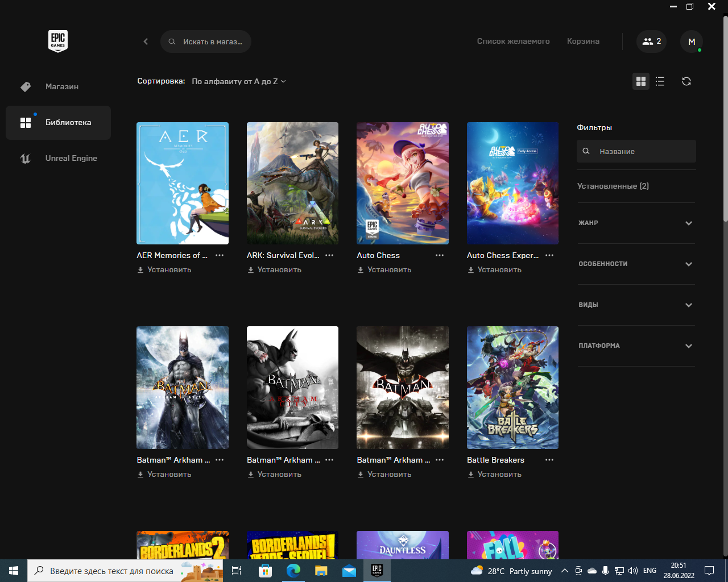The height and width of the screenshot is (582, 728).
Task: Open the Библиотека section
Action: click(58, 123)
